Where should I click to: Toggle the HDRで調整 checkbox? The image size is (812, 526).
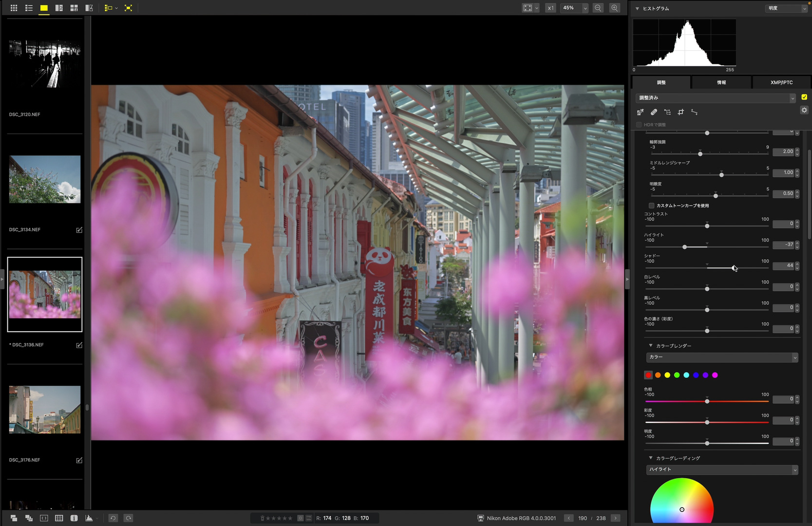click(639, 125)
